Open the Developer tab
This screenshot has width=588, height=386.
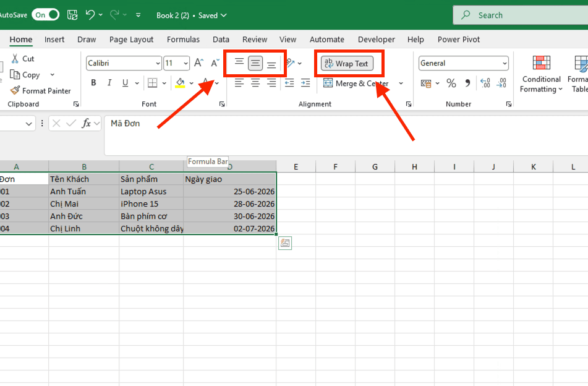tap(376, 40)
